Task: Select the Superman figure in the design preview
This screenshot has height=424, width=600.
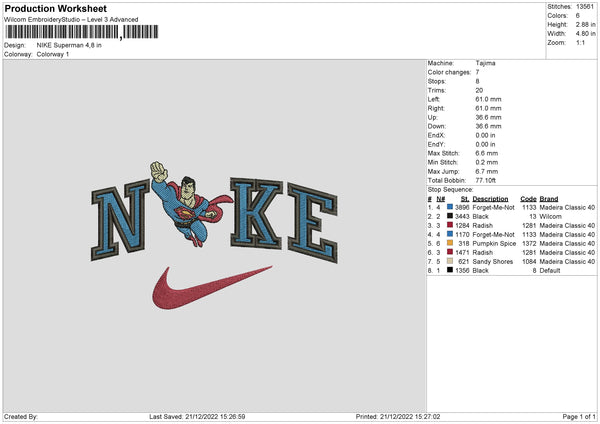Action: (x=191, y=204)
